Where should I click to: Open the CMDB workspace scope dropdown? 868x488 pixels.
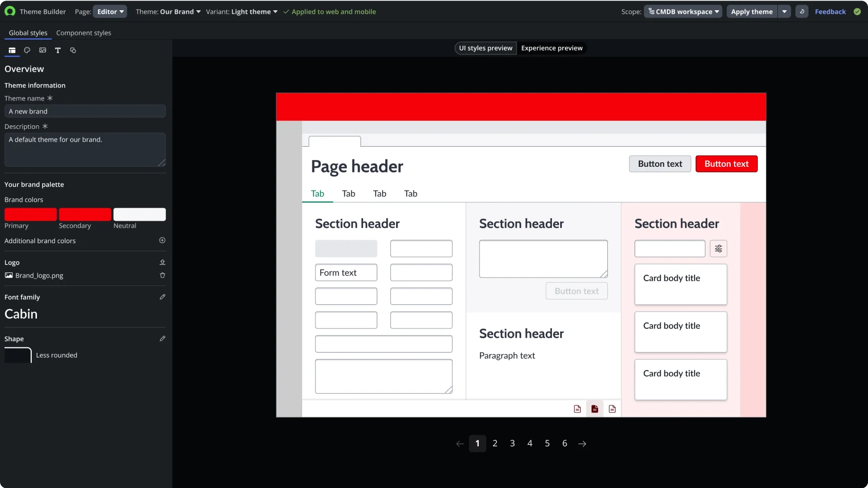683,11
